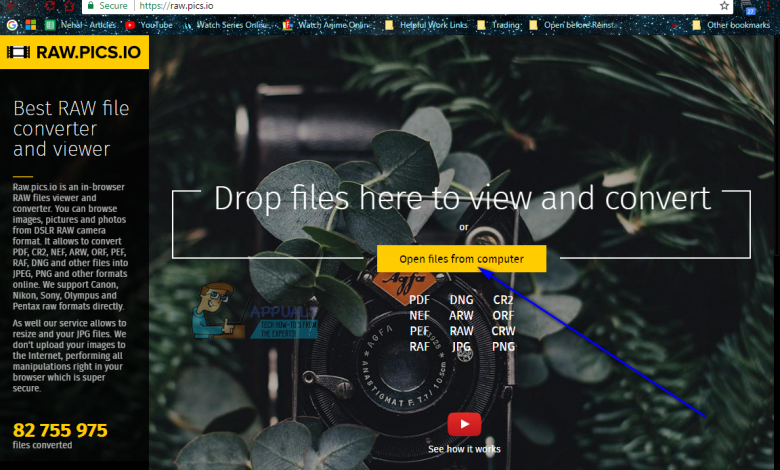Open the YouTube bookmark

pyautogui.click(x=149, y=25)
